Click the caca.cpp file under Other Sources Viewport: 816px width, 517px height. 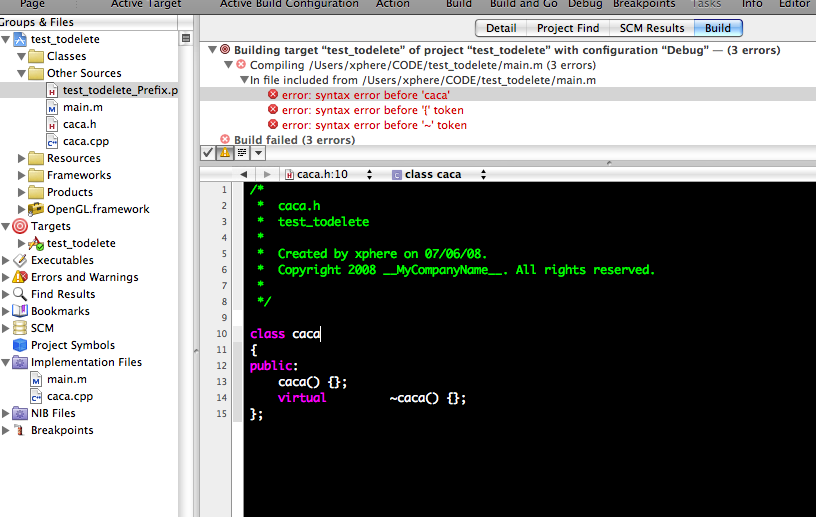pyautogui.click(x=85, y=141)
